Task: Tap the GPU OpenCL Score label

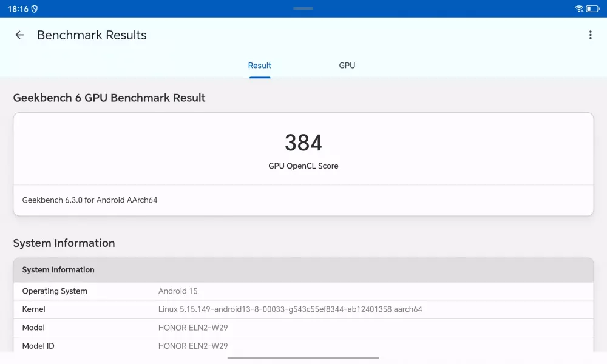Action: [x=303, y=166]
